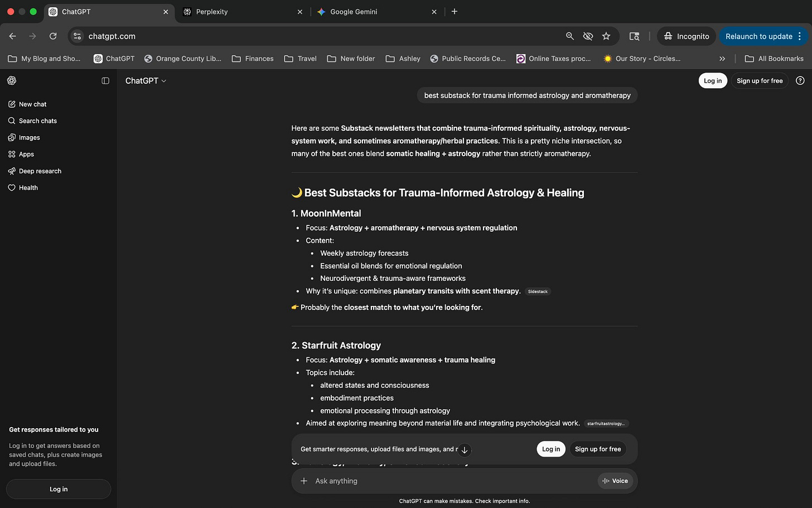Open Orange County Lib... bookmark

pyautogui.click(x=183, y=59)
